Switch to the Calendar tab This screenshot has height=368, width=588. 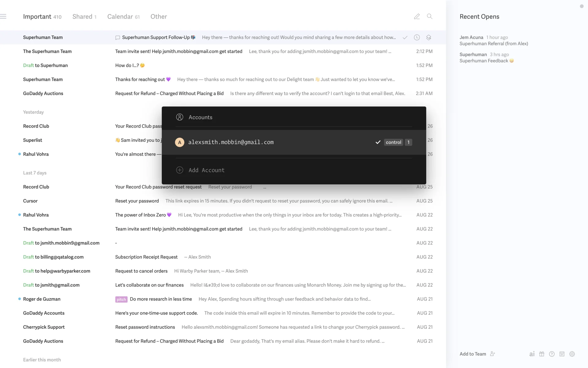tap(123, 17)
